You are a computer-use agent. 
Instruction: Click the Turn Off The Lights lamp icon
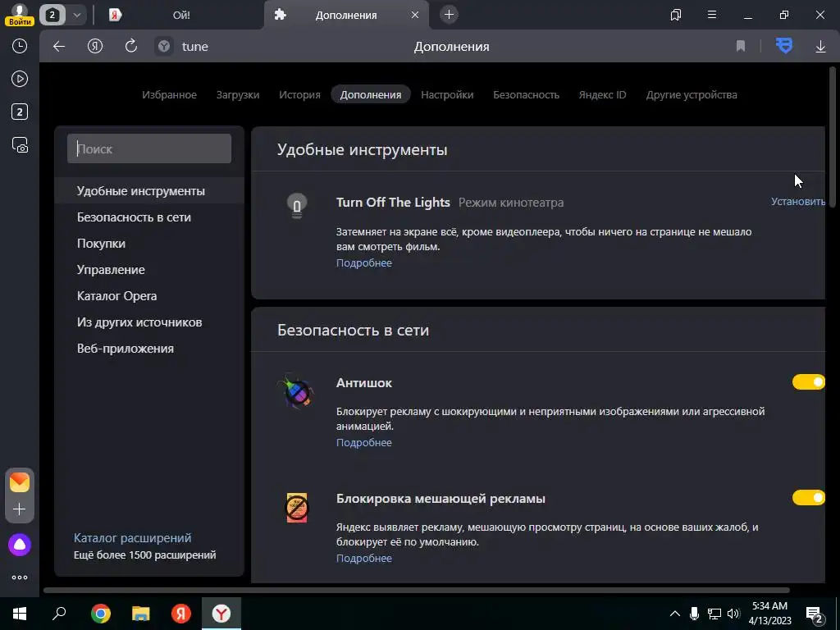click(x=297, y=206)
